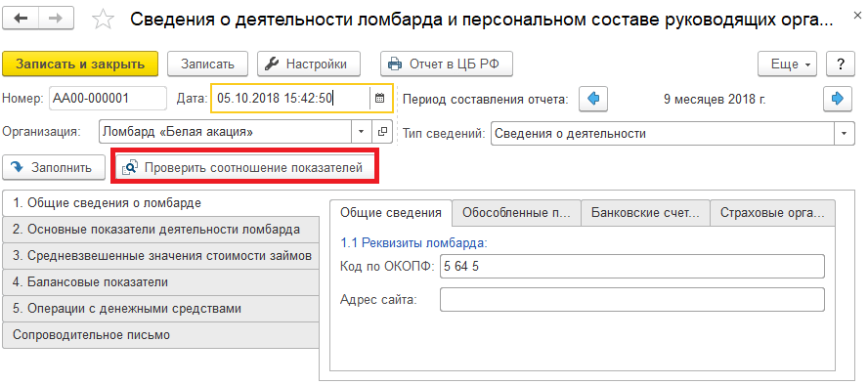Open the calendar picker for Дата

[x=379, y=99]
